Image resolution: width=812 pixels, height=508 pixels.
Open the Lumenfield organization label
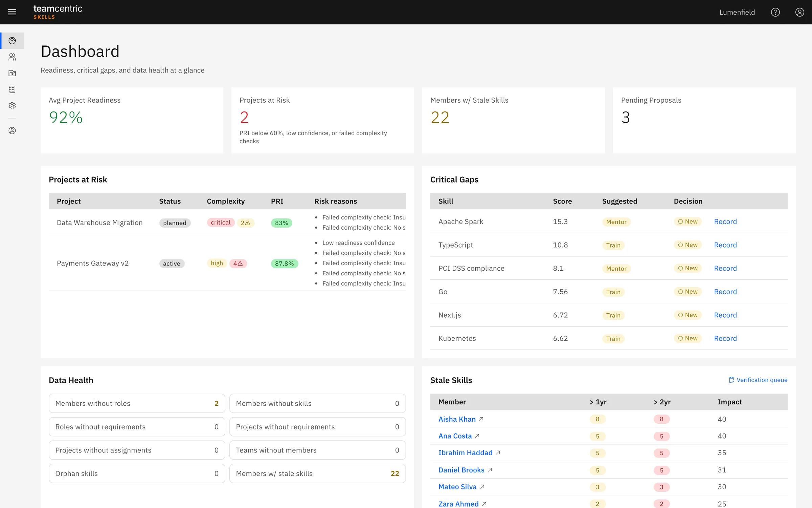pyautogui.click(x=737, y=12)
